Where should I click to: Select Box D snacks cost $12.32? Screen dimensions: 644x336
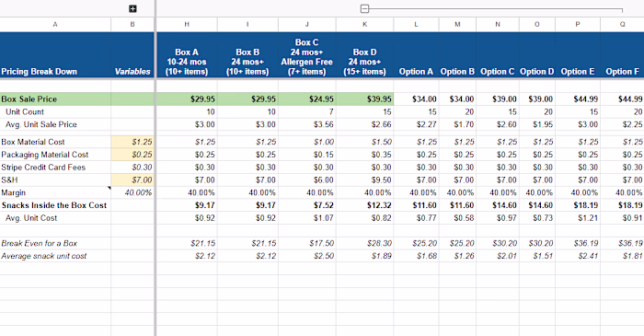point(364,205)
